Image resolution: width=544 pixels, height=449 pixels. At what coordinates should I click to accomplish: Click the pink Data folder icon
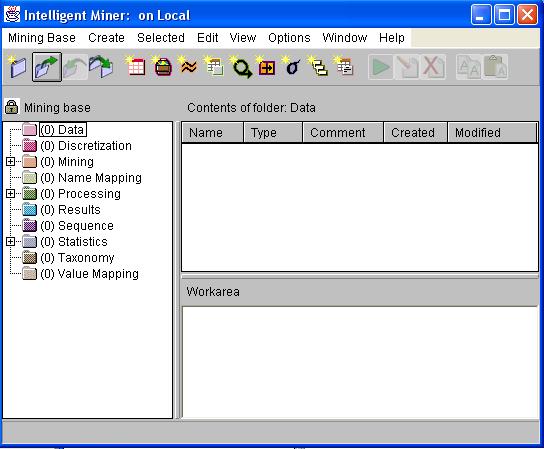(x=29, y=130)
